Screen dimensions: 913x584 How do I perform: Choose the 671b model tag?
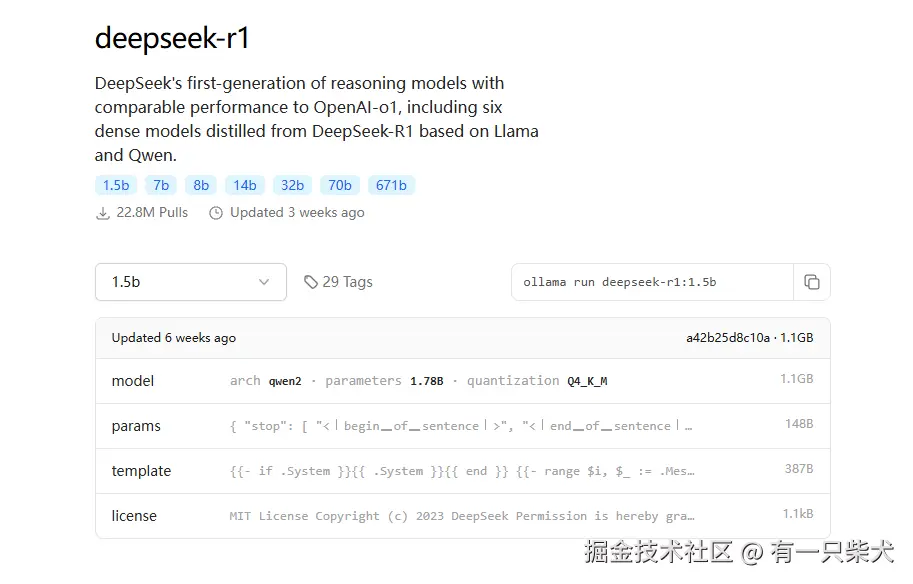click(x=391, y=185)
